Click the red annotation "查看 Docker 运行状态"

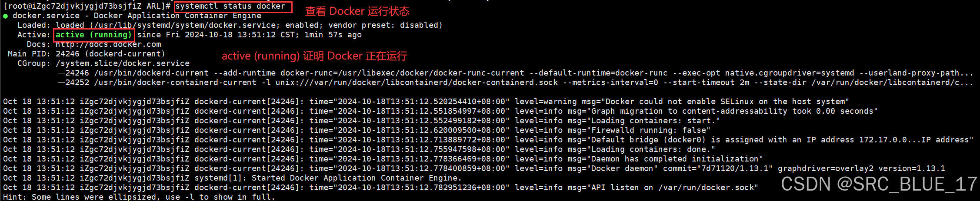[x=357, y=11]
